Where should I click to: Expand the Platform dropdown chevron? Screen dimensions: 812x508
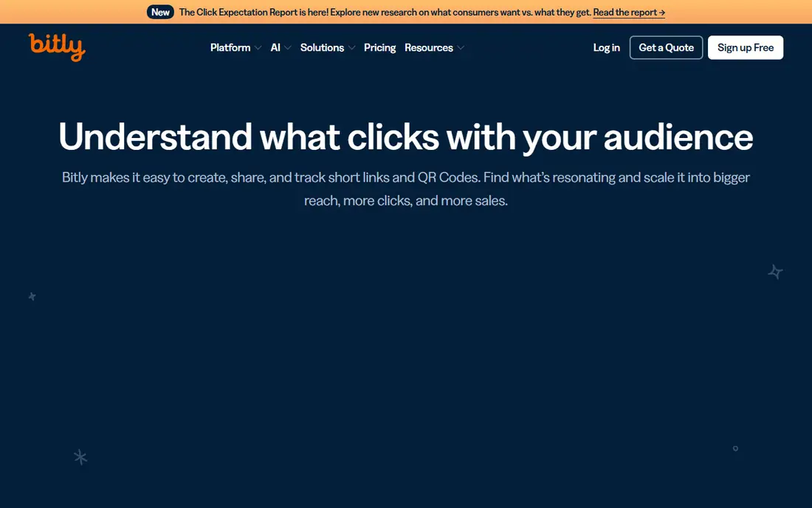click(x=258, y=48)
